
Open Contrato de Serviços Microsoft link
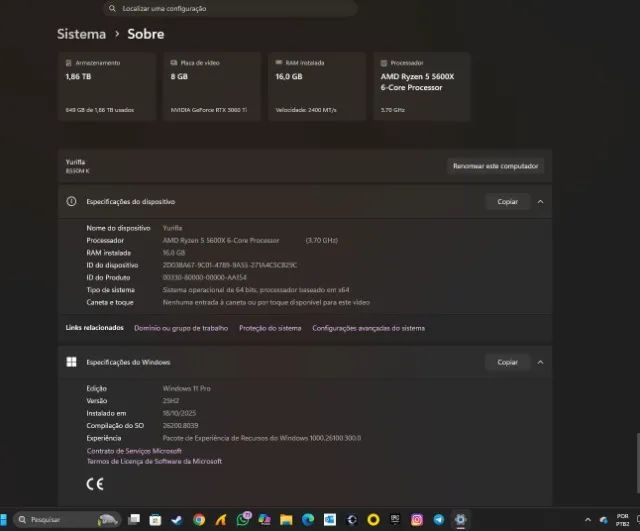[134, 451]
